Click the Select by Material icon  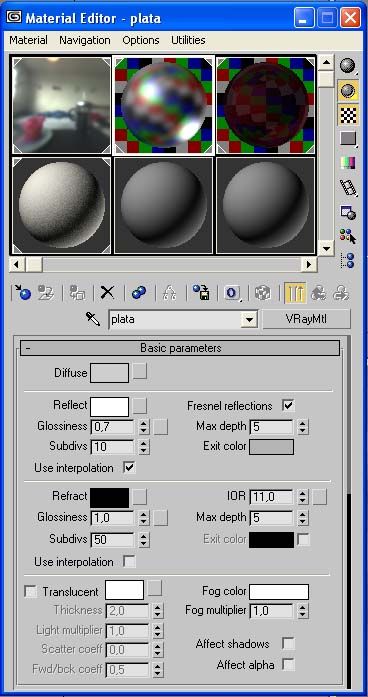pyautogui.click(x=349, y=236)
